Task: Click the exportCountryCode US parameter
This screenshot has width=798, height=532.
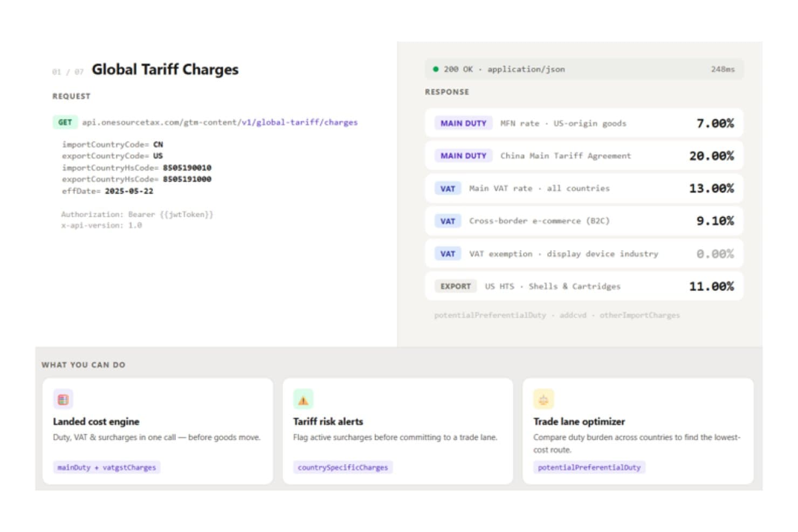Action: [113, 156]
